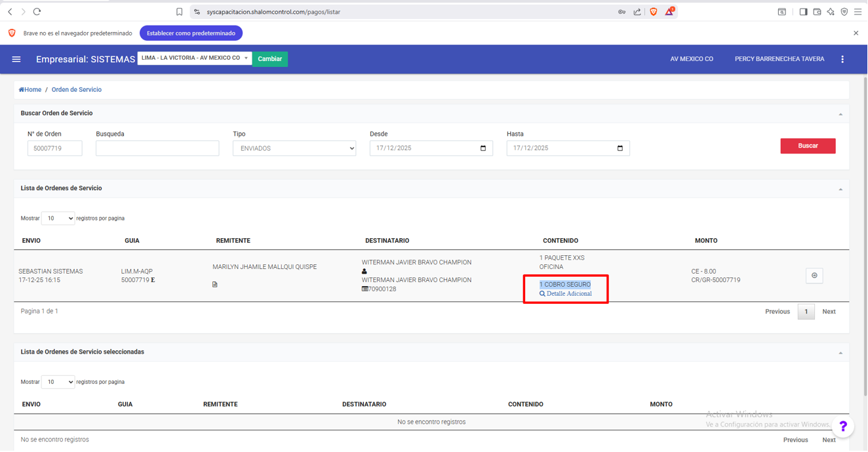
Task: Open the purple help question mark bubble
Action: (x=843, y=426)
